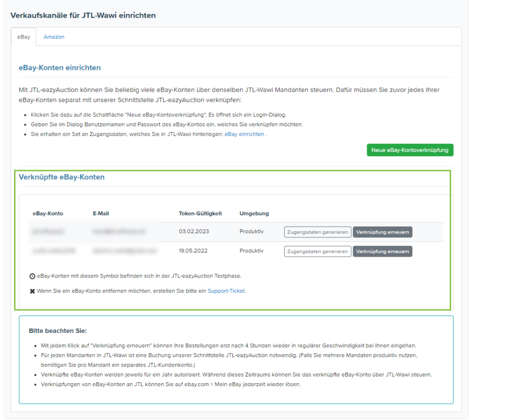Click the eBay-Konten einrichten heading
531x420 pixels.
coord(60,67)
